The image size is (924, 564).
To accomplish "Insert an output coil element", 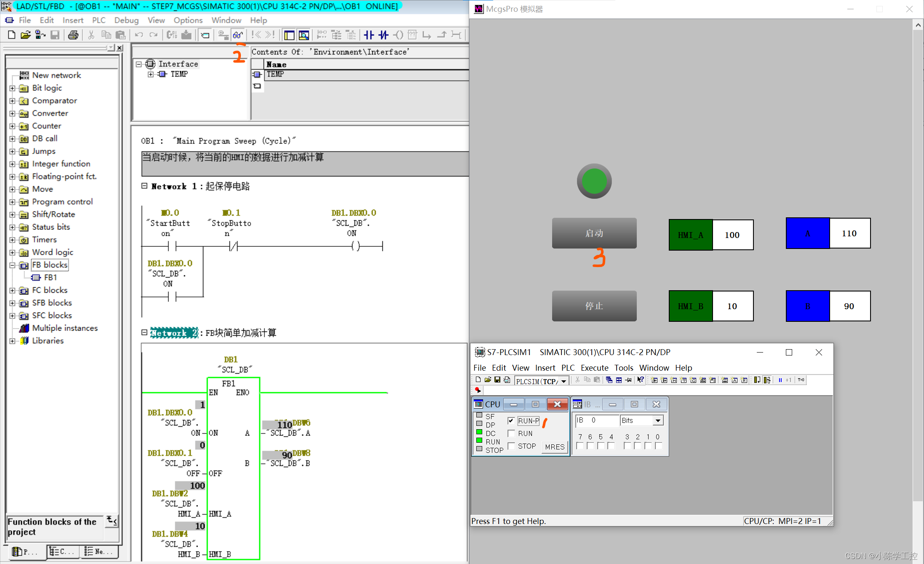I will (398, 35).
